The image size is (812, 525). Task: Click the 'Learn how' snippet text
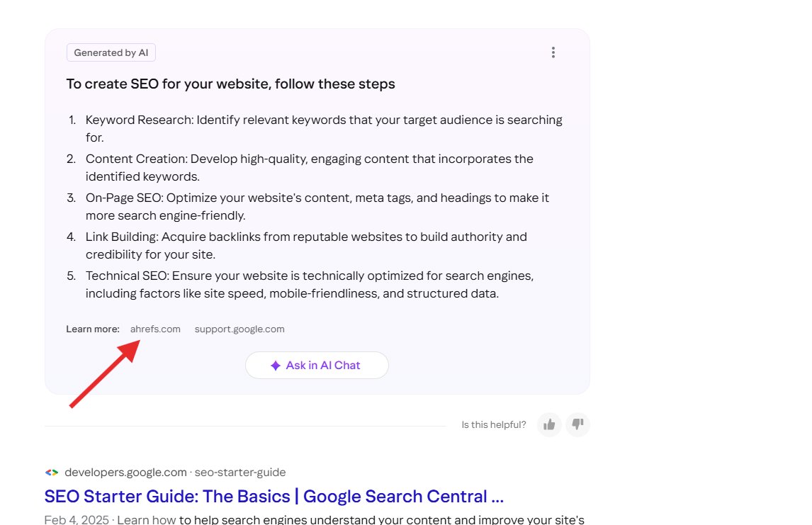coord(147,519)
